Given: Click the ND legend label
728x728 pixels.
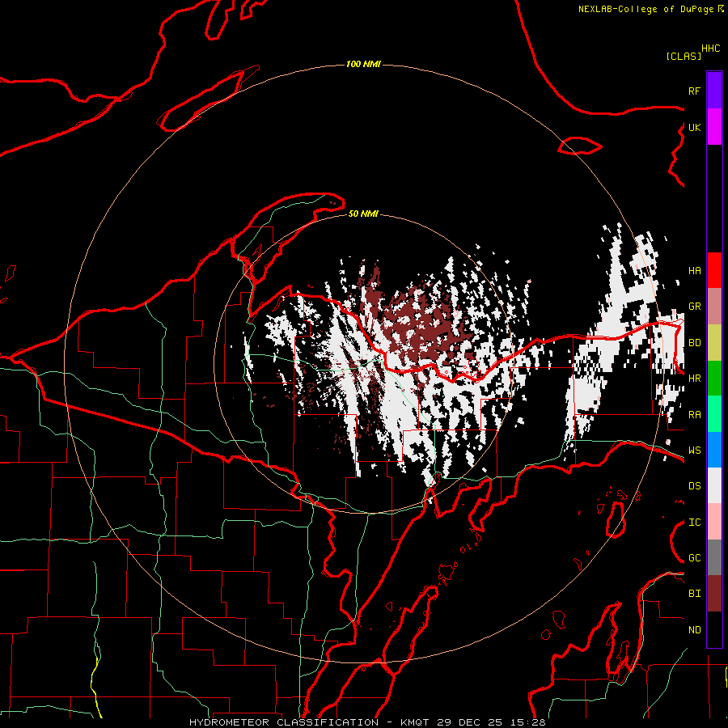Looking at the screenshot, I should (x=694, y=630).
